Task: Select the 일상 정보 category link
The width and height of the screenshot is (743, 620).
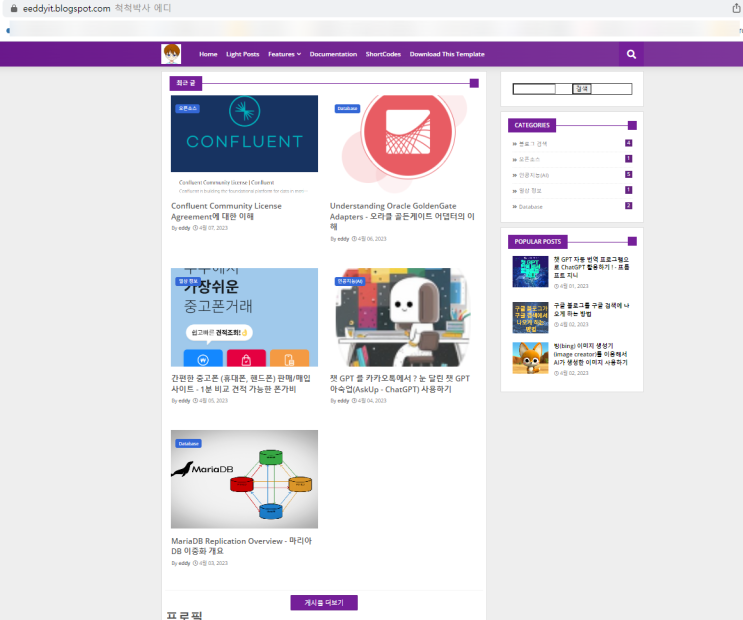Action: (x=530, y=191)
